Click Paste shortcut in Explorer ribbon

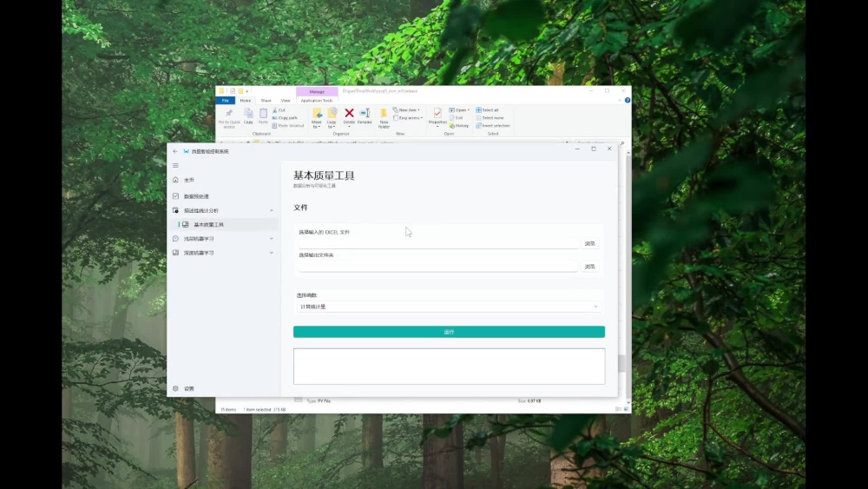[x=288, y=126]
